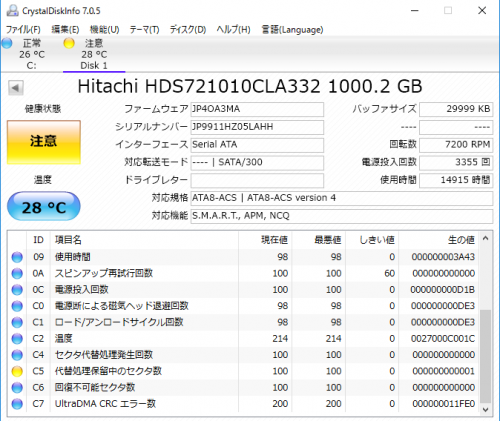Click the CrystalDiskInfo app icon in title bar
Viewport: 500px width, 421px height.
click(x=13, y=10)
